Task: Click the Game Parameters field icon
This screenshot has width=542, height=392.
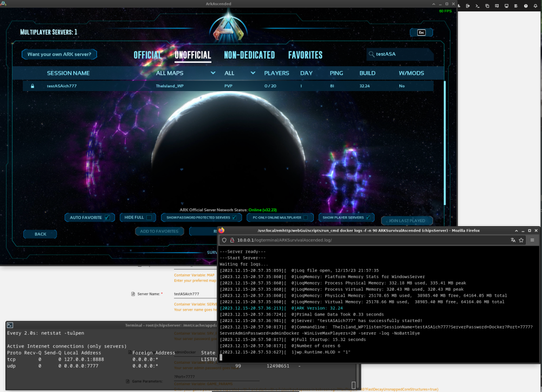Action: 128,381
